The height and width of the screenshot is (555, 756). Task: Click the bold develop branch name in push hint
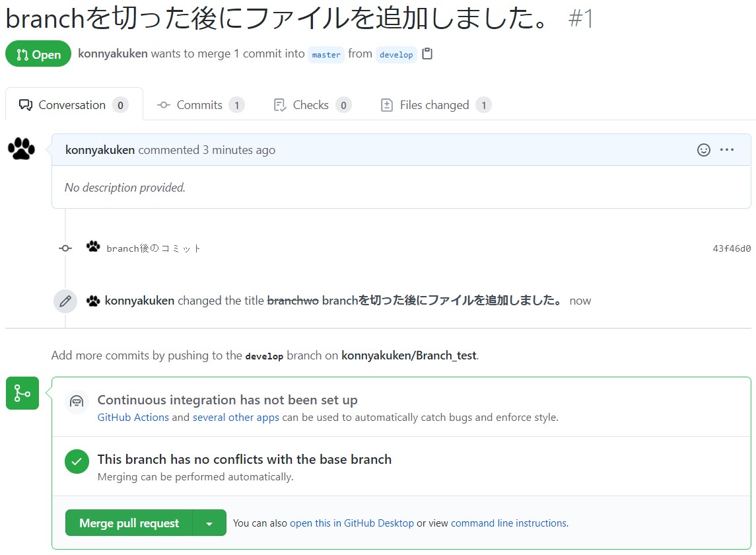click(x=264, y=356)
